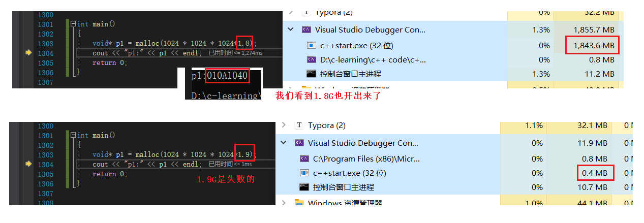This screenshot has width=644, height=223.
Task: Select 控制台窗口主进程 row using 10.7 MB
Action: 454,187
